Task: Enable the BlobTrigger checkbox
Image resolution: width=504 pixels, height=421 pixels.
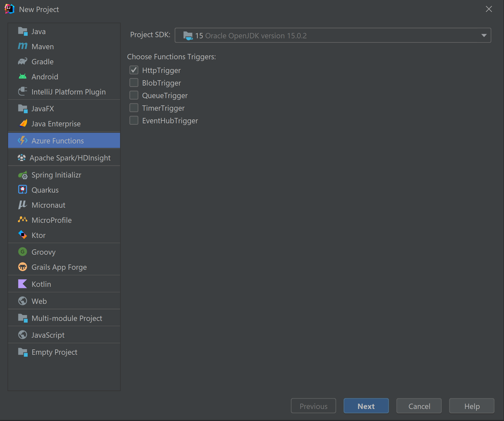Action: point(134,82)
